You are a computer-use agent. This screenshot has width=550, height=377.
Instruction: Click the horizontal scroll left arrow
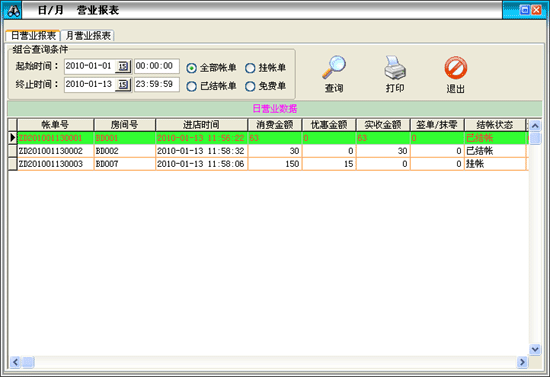(x=15, y=362)
